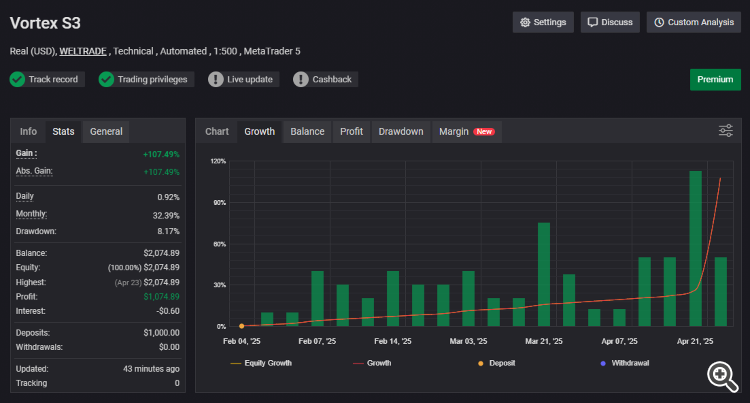
Task: Click the Cashback warning icon
Action: tap(301, 79)
